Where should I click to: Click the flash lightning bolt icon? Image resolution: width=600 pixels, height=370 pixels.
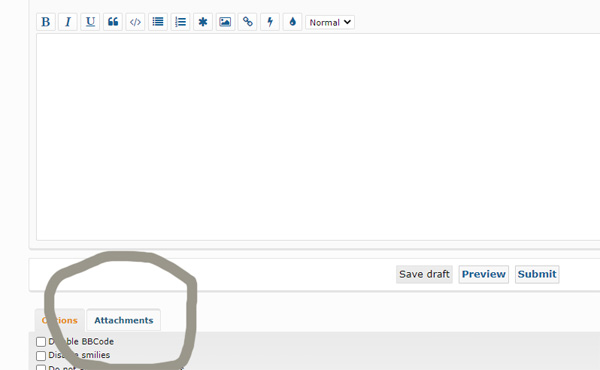pyautogui.click(x=270, y=22)
